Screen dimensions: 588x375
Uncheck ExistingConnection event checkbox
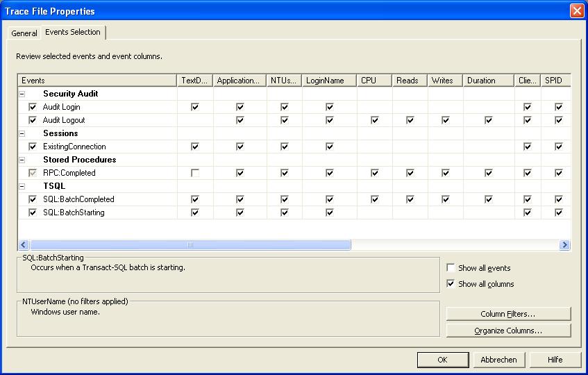[33, 147]
